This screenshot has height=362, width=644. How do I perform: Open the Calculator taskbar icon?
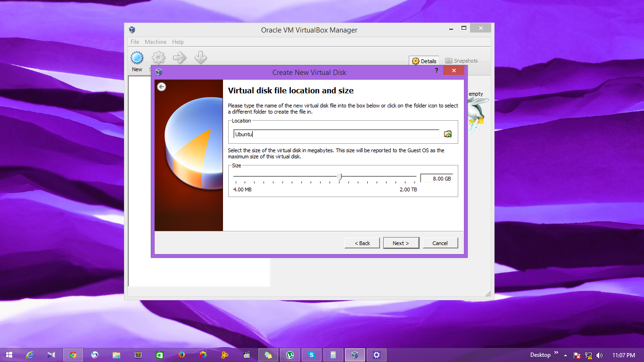(333, 355)
